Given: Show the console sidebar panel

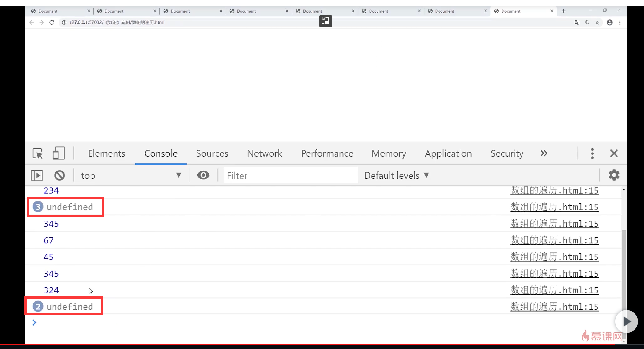Looking at the screenshot, I should 37,175.
